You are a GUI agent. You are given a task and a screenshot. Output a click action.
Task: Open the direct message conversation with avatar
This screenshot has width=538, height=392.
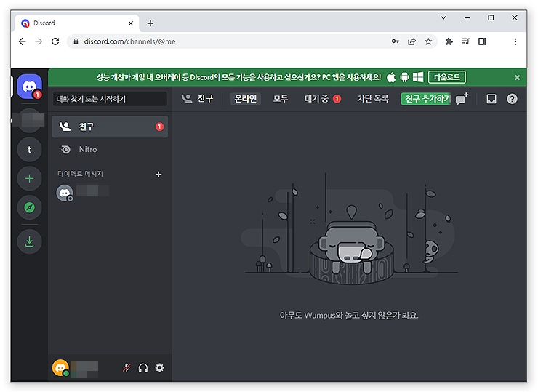pyautogui.click(x=110, y=193)
